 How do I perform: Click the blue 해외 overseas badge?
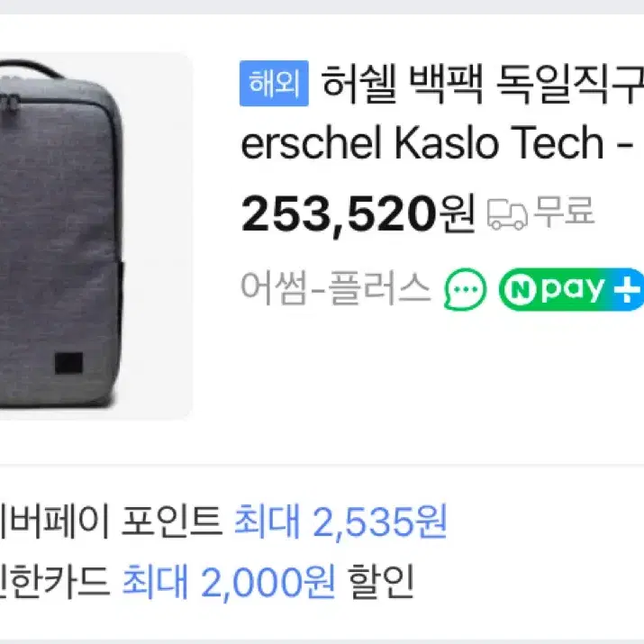point(274,84)
